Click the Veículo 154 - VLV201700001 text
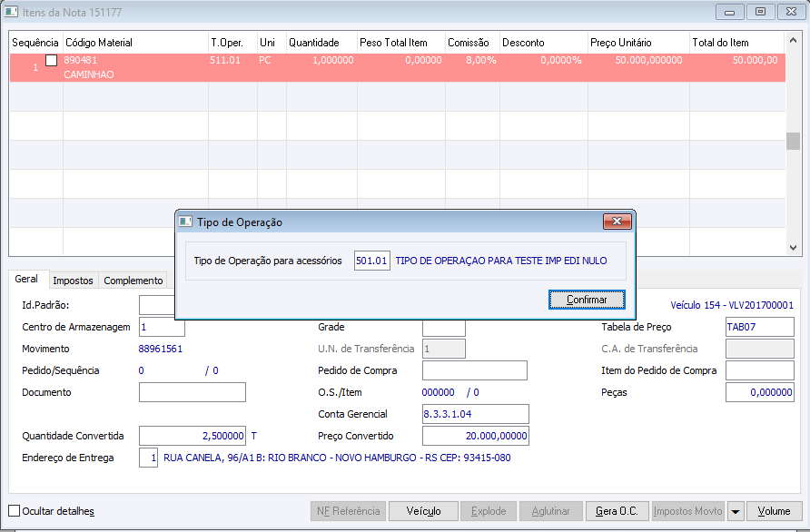This screenshot has width=810, height=532. tap(732, 305)
